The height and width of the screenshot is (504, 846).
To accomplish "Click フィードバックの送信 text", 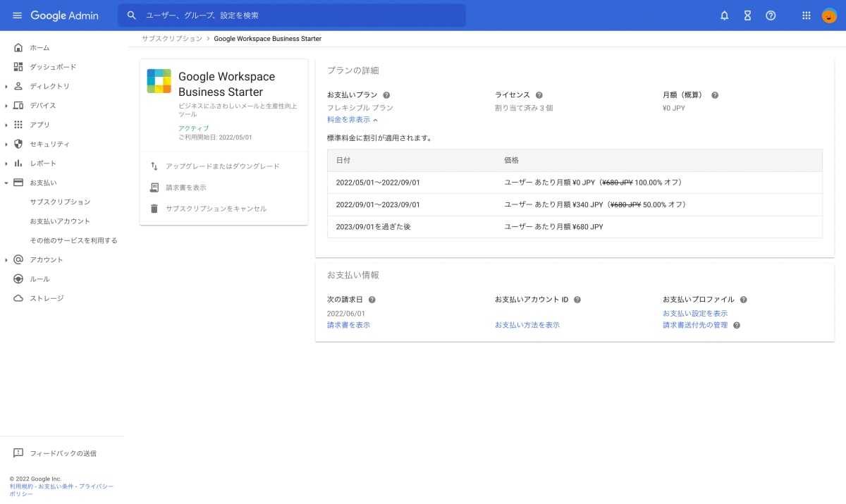I will tap(63, 453).
